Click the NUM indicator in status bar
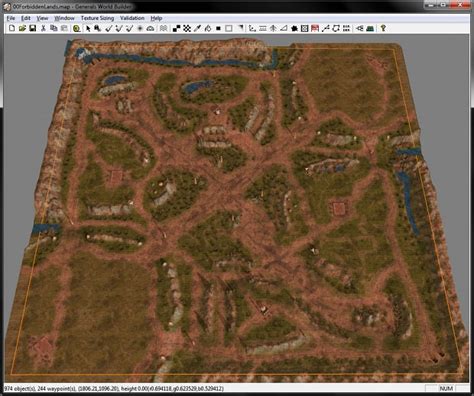This screenshot has width=474, height=396. point(446,389)
